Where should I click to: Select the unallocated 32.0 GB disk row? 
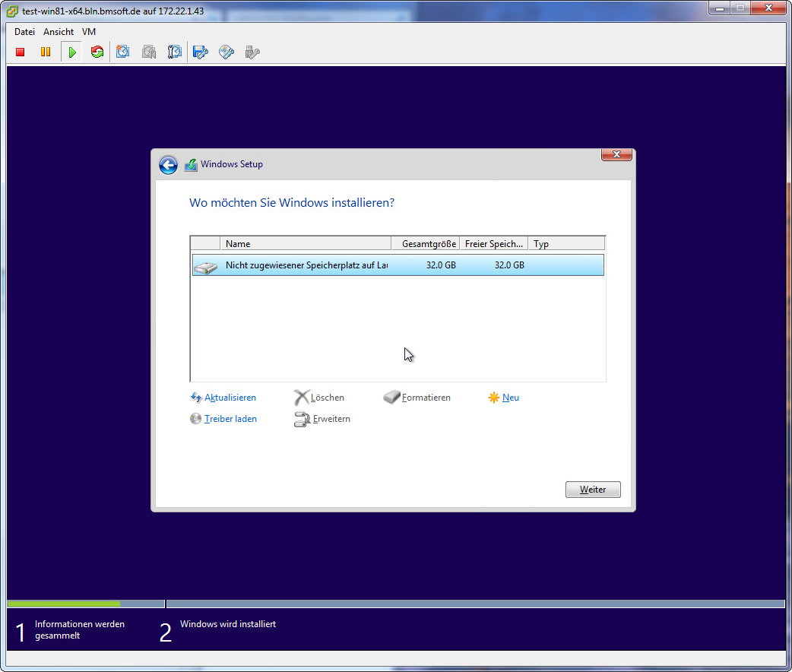point(398,265)
